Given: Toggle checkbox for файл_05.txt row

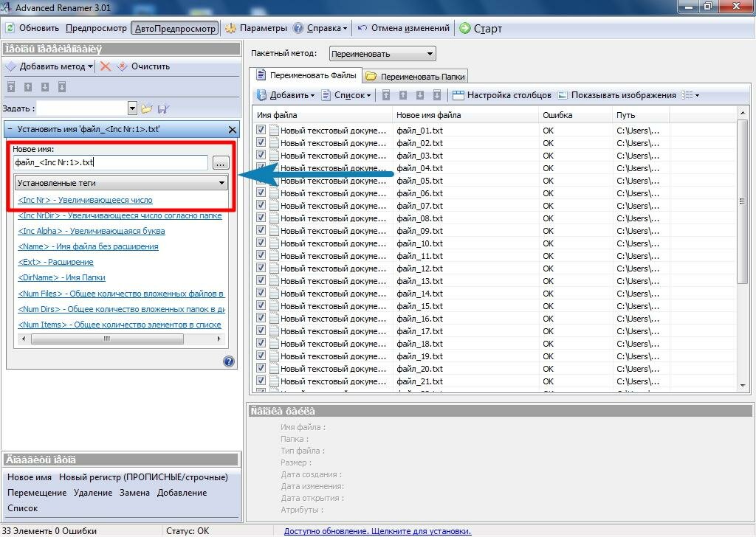Looking at the screenshot, I should pos(261,181).
